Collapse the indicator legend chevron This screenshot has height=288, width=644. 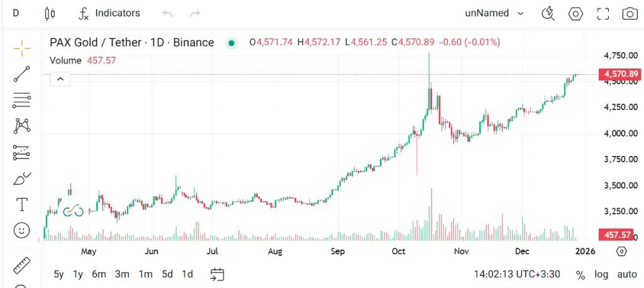click(60, 79)
